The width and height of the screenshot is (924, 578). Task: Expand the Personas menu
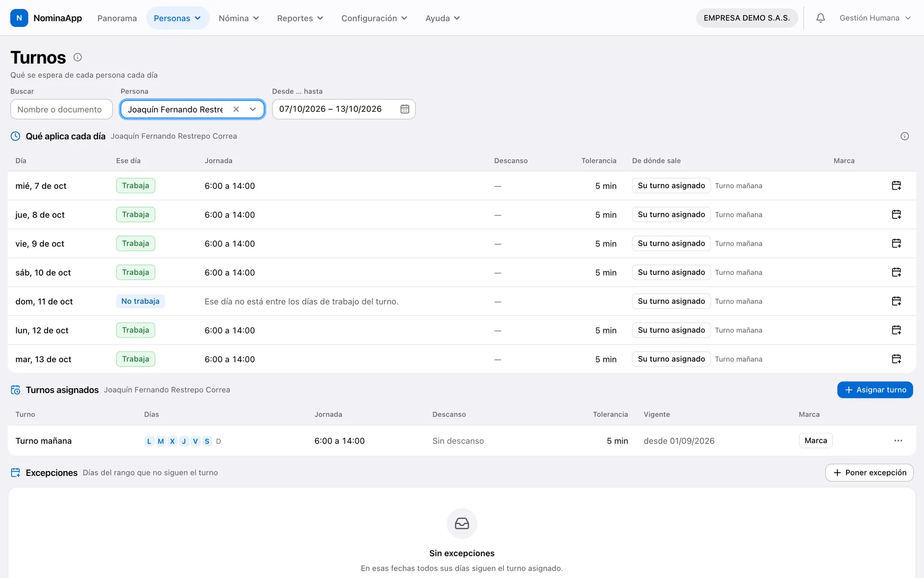pos(177,18)
